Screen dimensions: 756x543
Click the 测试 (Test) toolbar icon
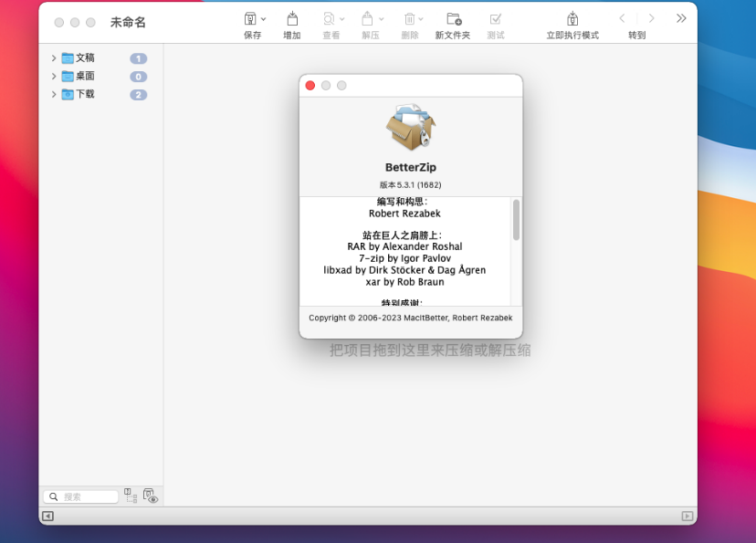click(495, 19)
